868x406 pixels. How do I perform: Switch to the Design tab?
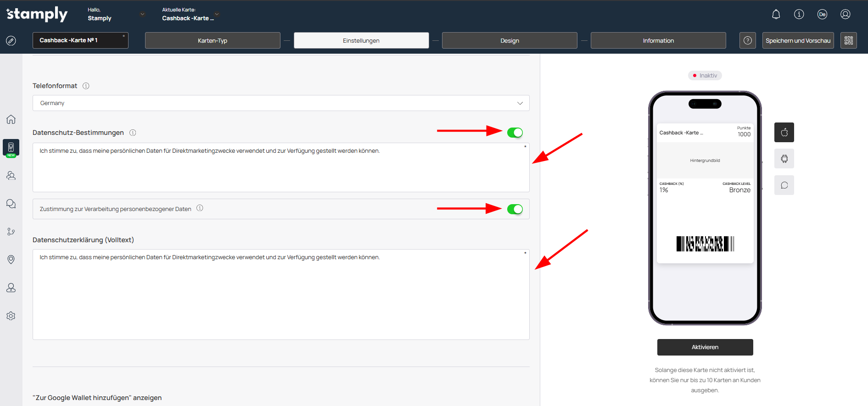tap(509, 40)
